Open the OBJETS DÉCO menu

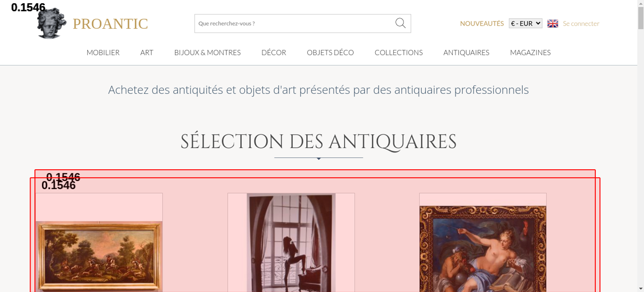(x=330, y=52)
